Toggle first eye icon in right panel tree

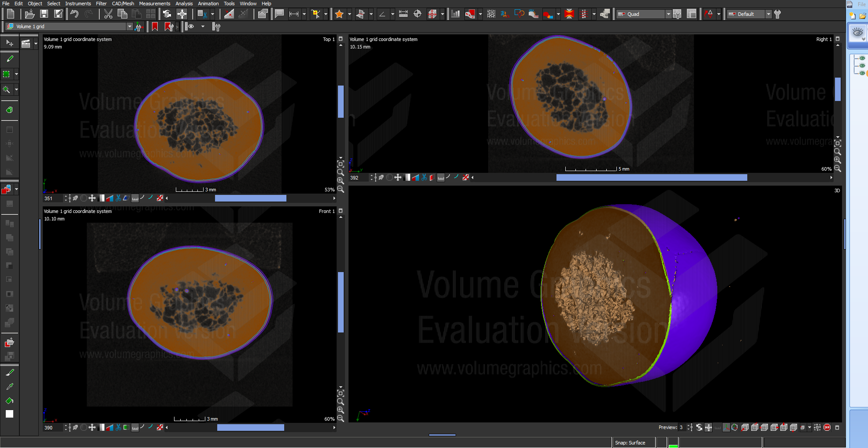tap(862, 58)
